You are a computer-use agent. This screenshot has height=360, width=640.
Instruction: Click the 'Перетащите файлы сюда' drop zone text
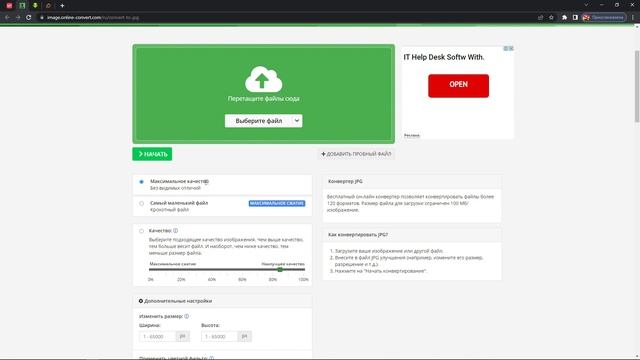click(264, 99)
